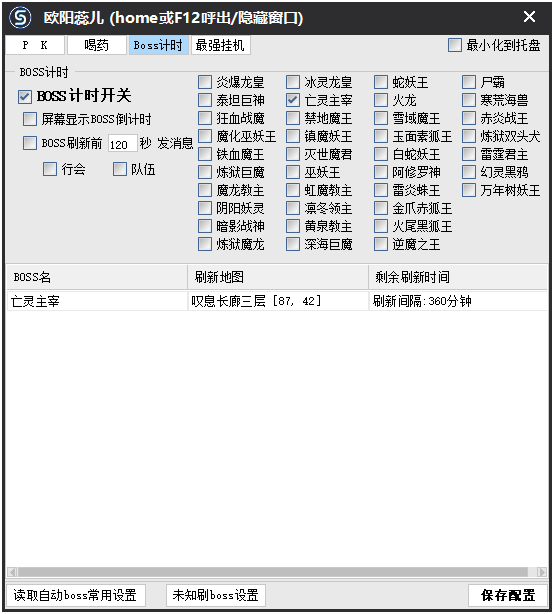Sort by BOSS名 column header
The height and width of the screenshot is (614, 554).
coord(97,277)
